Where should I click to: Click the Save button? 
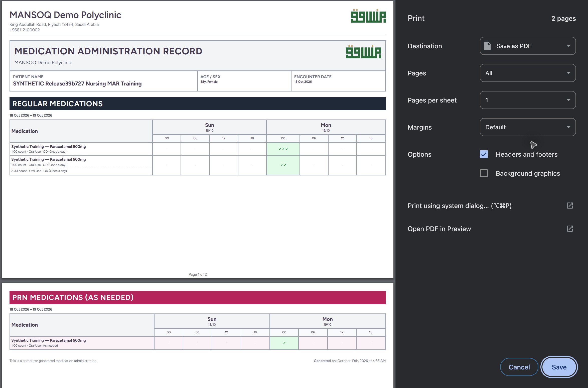[x=559, y=367]
